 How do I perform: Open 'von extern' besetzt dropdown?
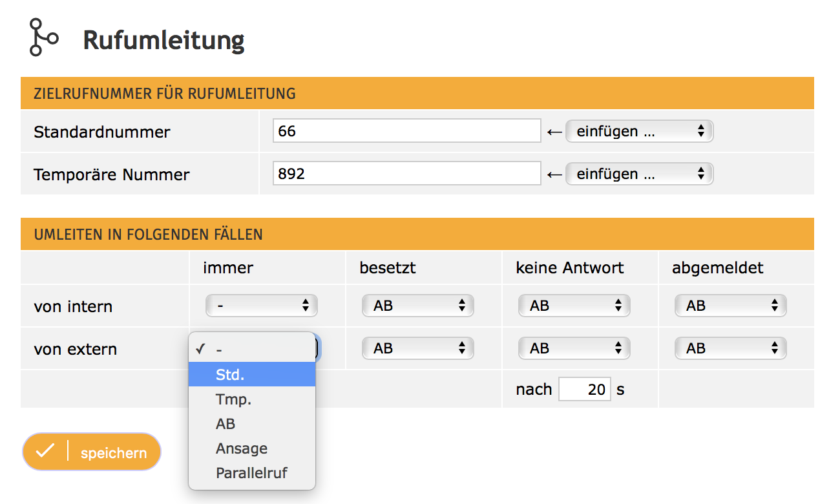click(x=418, y=348)
